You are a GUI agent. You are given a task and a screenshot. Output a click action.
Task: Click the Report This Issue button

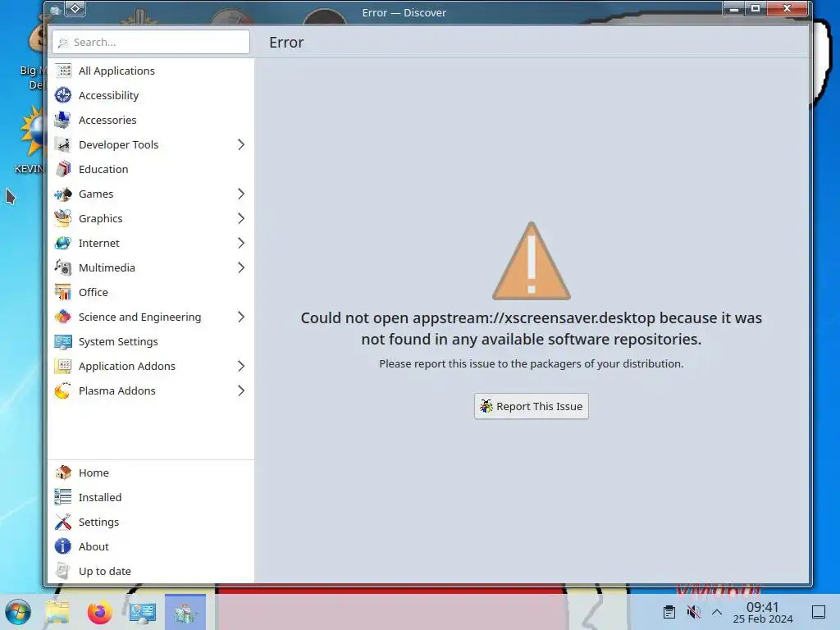coord(532,406)
